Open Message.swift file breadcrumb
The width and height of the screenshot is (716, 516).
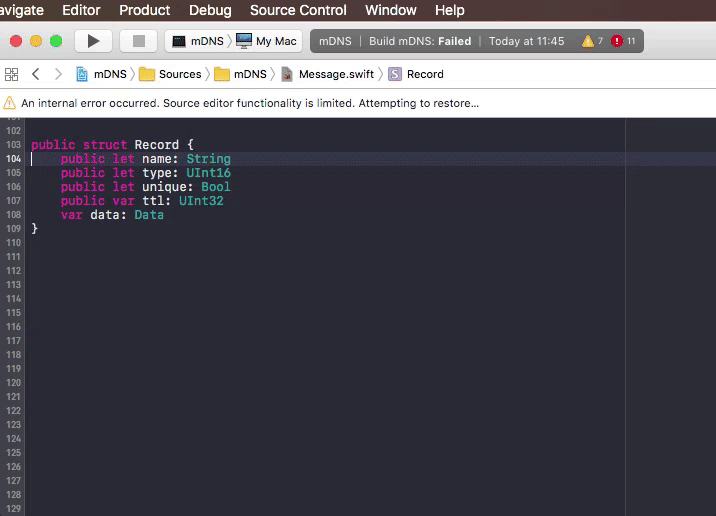(x=327, y=74)
